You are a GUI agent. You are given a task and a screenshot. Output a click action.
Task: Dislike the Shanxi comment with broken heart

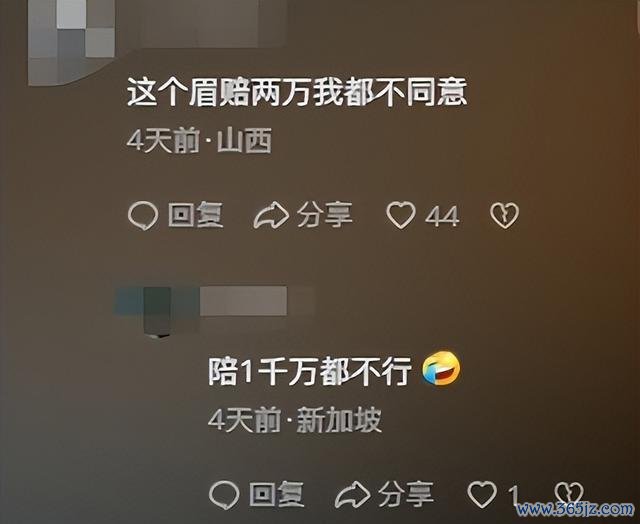coord(504,215)
